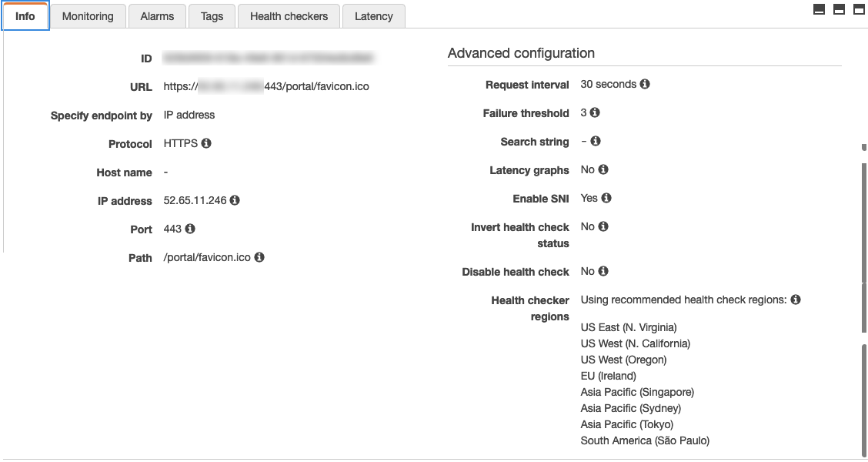Open the Alarms tab
The width and height of the screenshot is (868, 462).
(157, 16)
